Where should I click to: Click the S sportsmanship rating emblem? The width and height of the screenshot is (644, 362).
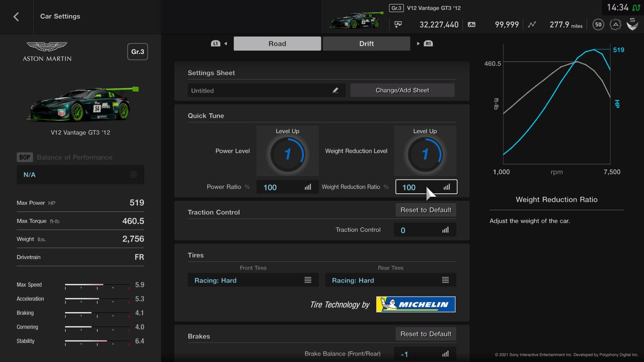click(632, 24)
